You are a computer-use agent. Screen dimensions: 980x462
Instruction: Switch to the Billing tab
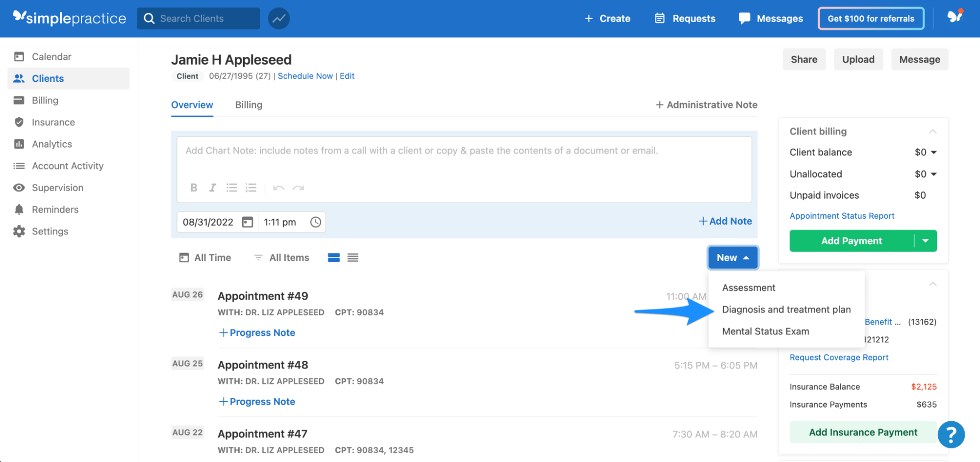249,104
